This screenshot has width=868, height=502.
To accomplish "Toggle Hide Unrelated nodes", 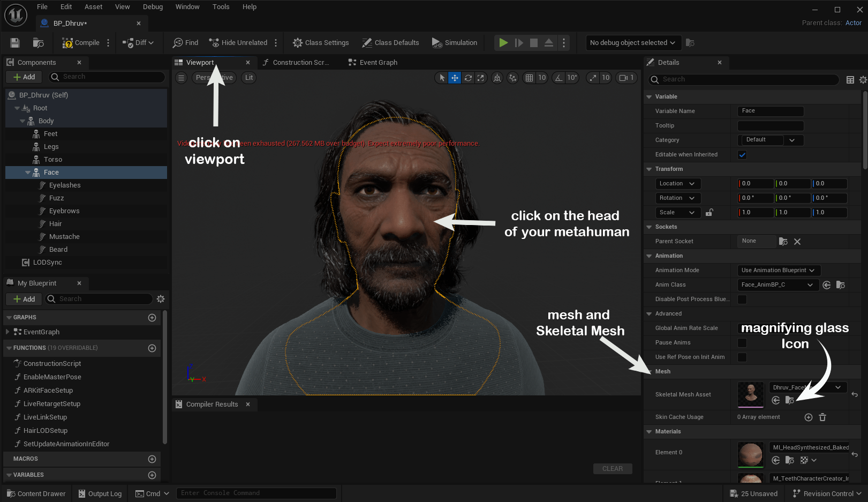I will point(238,43).
